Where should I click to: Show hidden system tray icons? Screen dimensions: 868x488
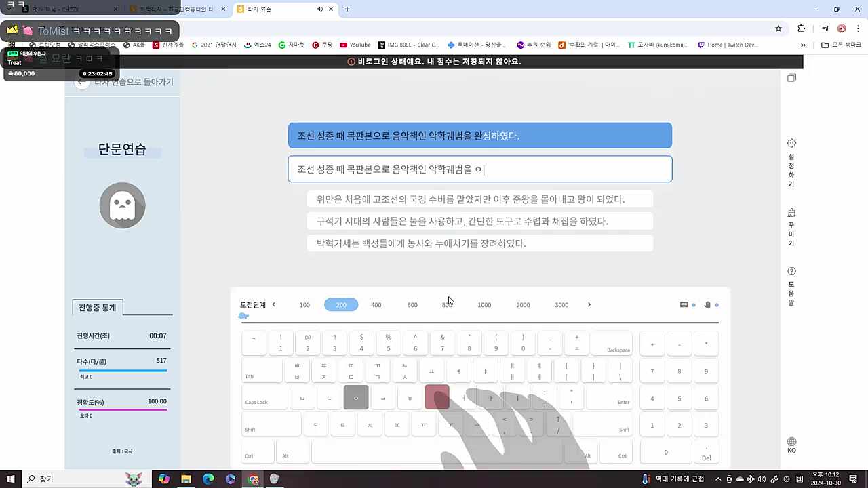pyautogui.click(x=718, y=479)
